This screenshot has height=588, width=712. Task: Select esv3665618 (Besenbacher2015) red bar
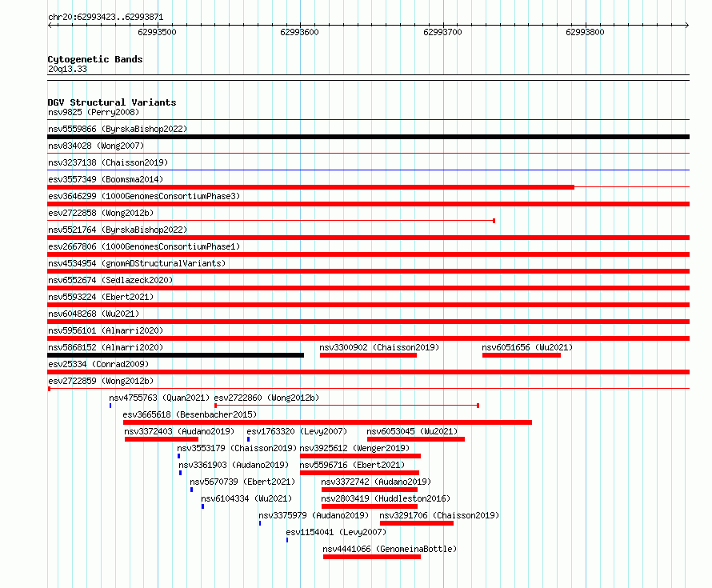pyautogui.click(x=327, y=422)
